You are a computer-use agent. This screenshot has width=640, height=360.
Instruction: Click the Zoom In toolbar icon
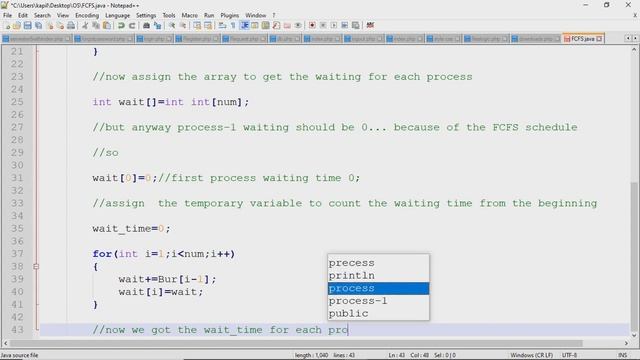[x=172, y=25]
